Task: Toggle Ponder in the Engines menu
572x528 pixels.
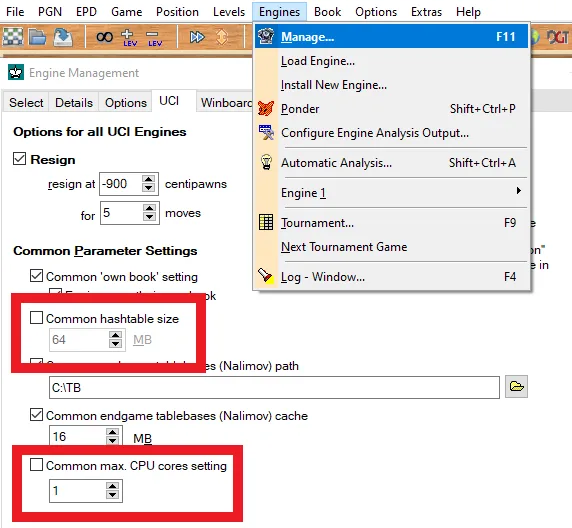Action: (391, 109)
